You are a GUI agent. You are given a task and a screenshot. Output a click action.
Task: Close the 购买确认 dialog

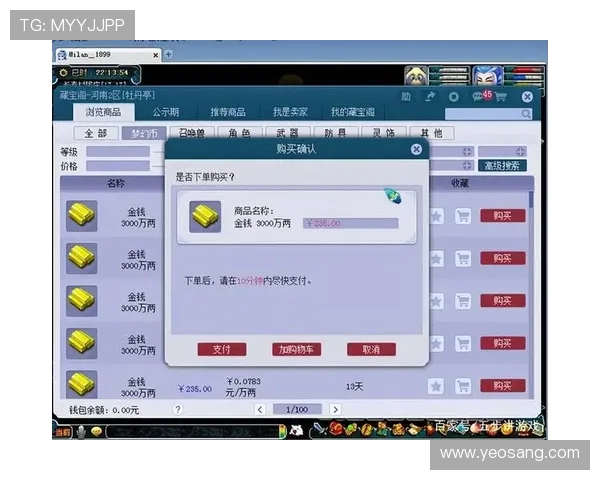416,149
